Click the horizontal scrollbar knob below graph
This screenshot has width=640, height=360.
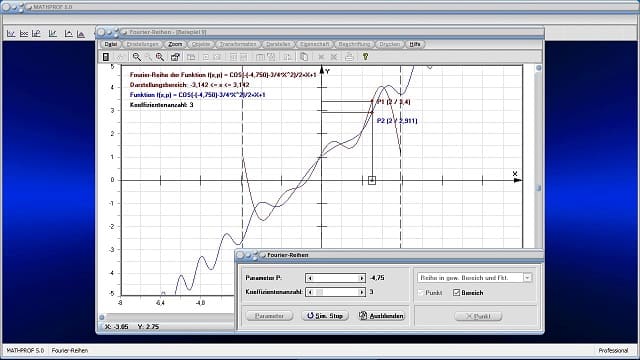pyautogui.click(x=102, y=317)
